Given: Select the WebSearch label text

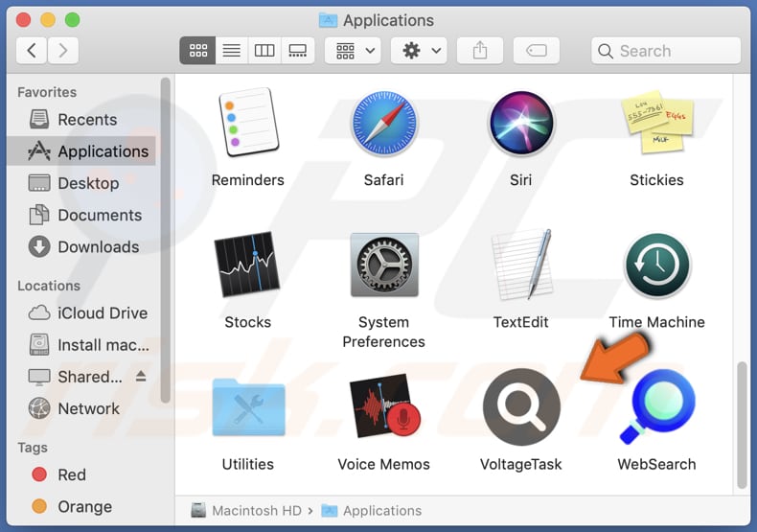Looking at the screenshot, I should pyautogui.click(x=657, y=464).
